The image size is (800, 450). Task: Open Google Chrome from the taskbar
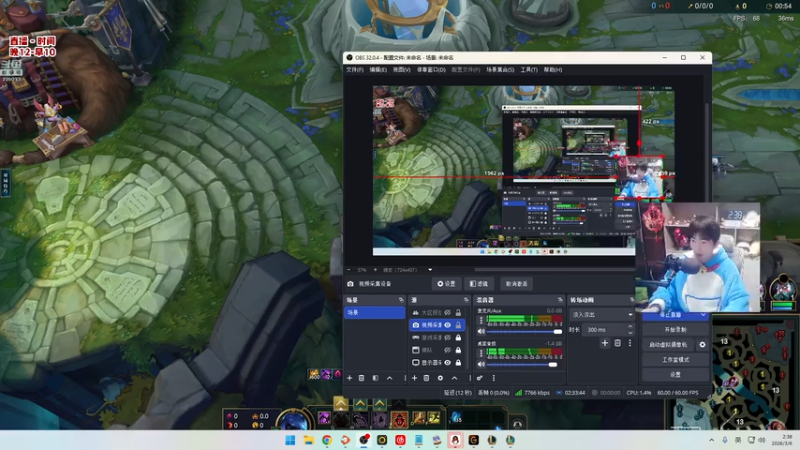[327, 440]
